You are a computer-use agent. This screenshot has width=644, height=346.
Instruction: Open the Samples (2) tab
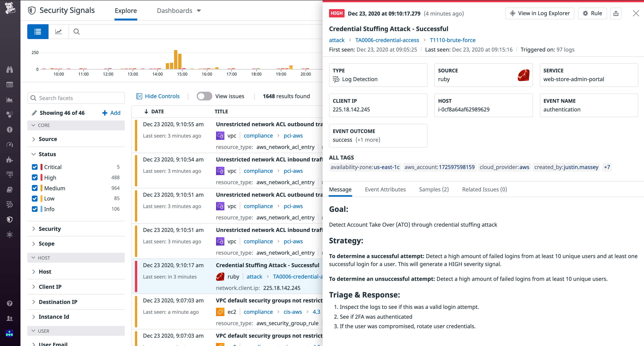click(434, 189)
